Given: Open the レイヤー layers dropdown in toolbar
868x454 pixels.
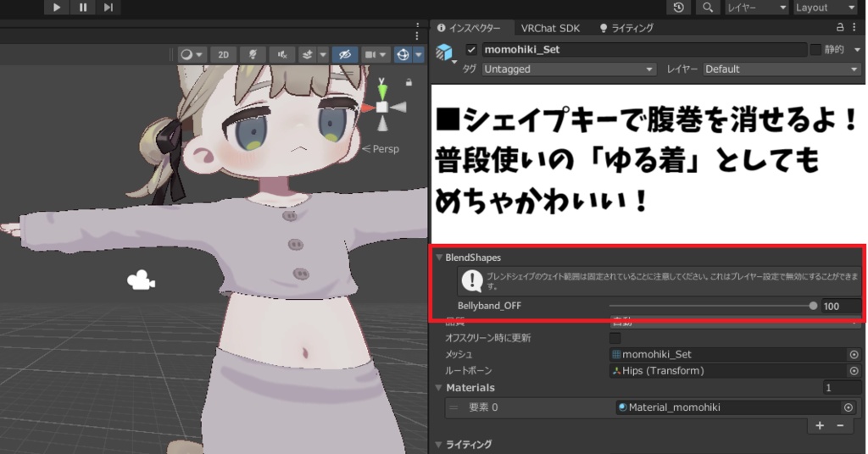Looking at the screenshot, I should tap(757, 7).
